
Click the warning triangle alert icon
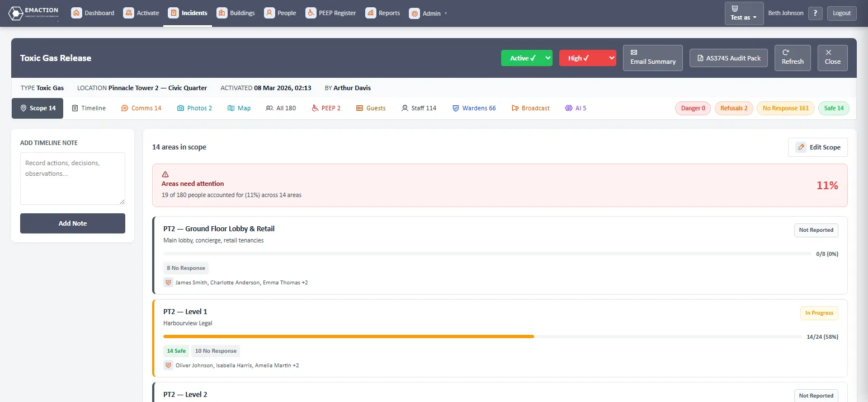click(x=165, y=174)
